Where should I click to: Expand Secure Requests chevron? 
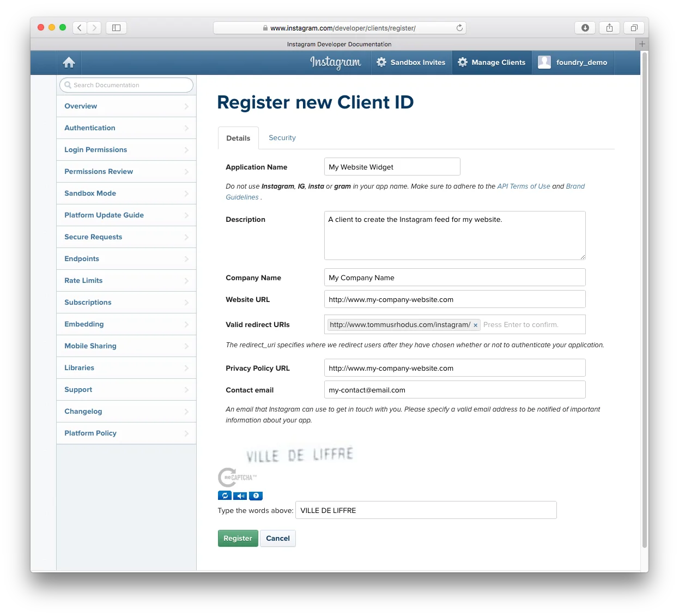pyautogui.click(x=186, y=237)
